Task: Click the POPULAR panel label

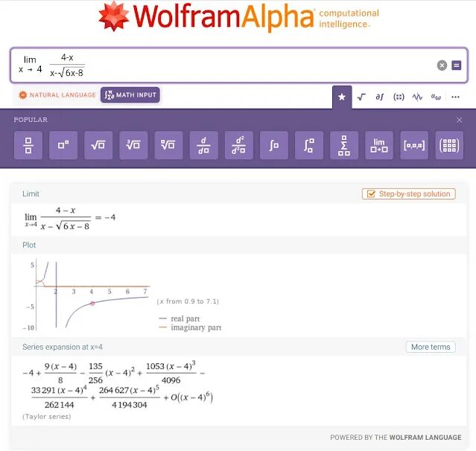Action: point(31,120)
